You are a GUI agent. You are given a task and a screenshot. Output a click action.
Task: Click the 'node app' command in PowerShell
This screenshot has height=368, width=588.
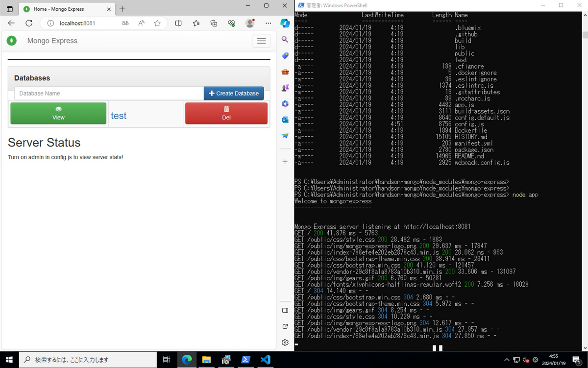click(x=525, y=195)
